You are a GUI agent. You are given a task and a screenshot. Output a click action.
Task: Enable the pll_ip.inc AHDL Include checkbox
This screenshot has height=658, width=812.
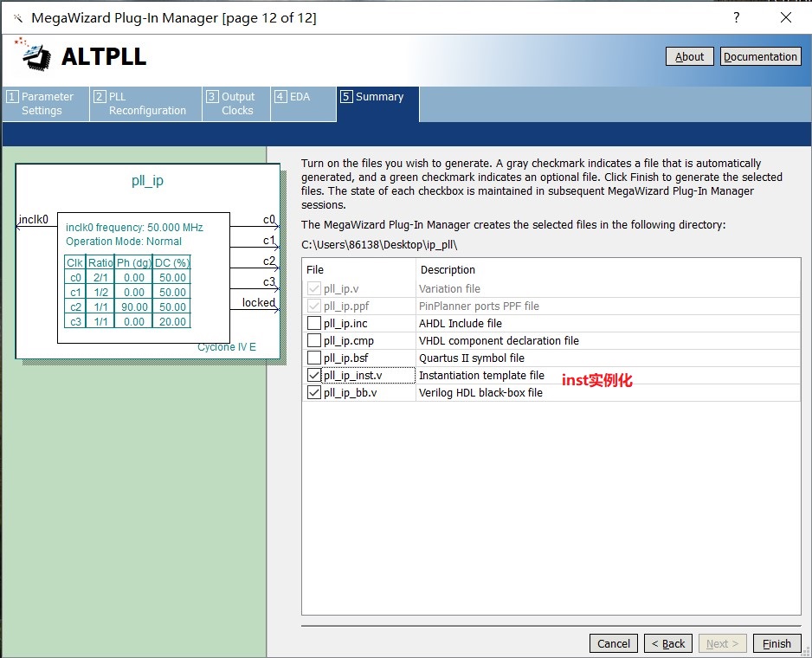(x=314, y=323)
